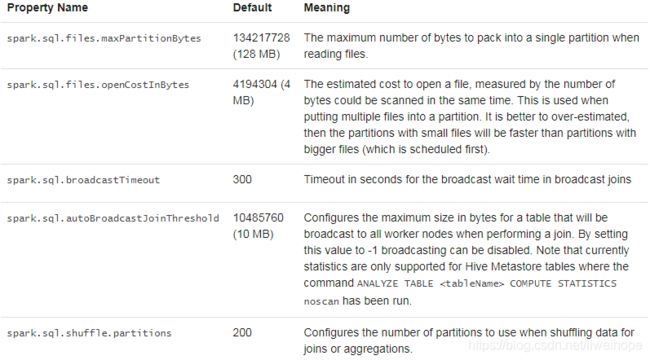This screenshot has height=360, width=650.
Task: Click the noscan code keyword
Action: pyautogui.click(x=321, y=302)
